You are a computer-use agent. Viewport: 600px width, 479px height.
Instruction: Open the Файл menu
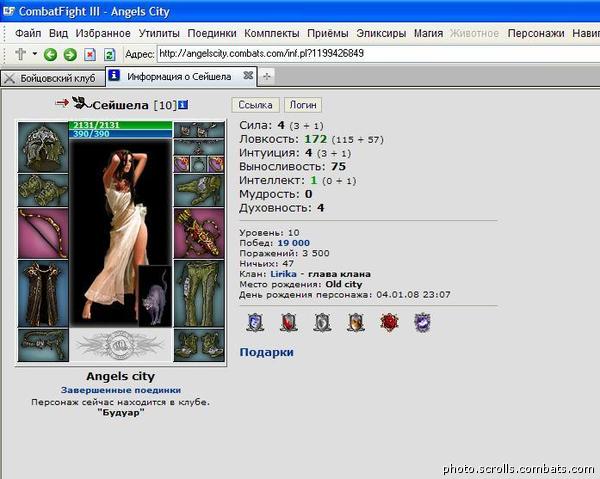28,33
